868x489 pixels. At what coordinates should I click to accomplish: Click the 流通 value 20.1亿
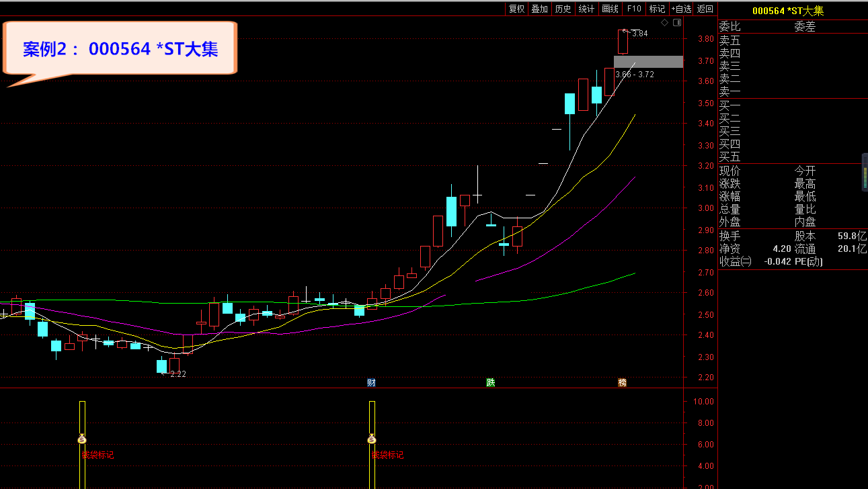click(x=852, y=249)
